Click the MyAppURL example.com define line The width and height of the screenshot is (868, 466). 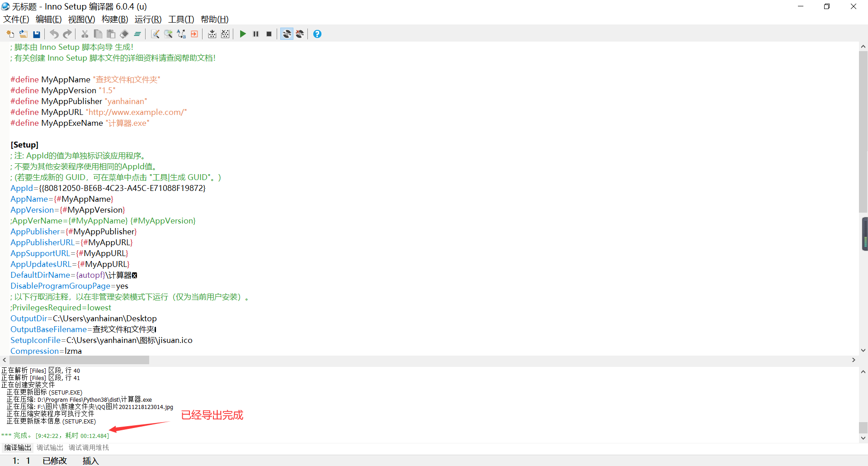(x=99, y=112)
